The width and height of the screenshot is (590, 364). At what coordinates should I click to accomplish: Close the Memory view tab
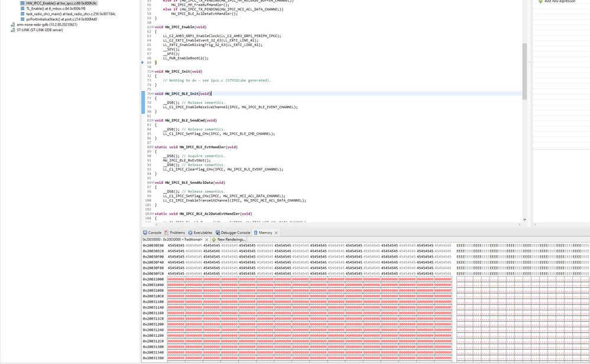276,233
